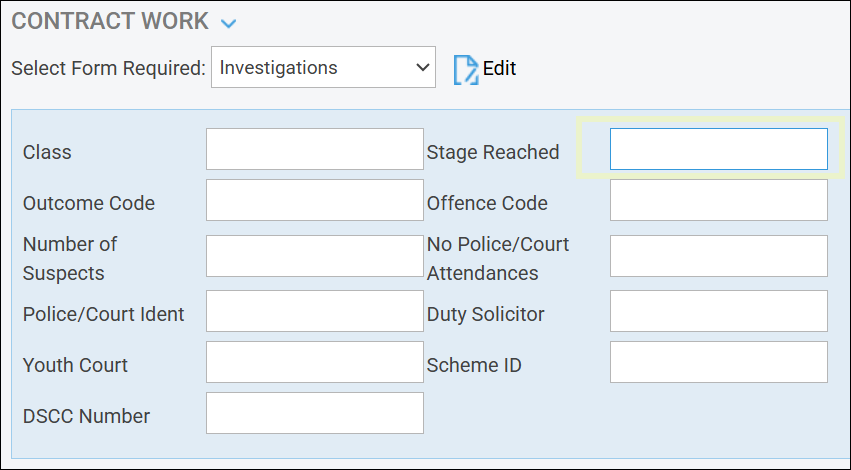Select the Outcome Code input box
This screenshot has width=851, height=470.
click(314, 200)
